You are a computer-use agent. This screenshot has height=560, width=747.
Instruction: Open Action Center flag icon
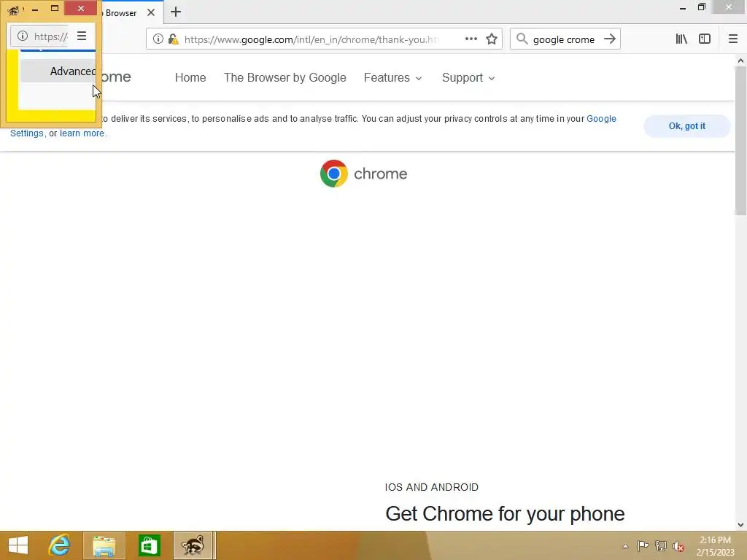tap(643, 546)
